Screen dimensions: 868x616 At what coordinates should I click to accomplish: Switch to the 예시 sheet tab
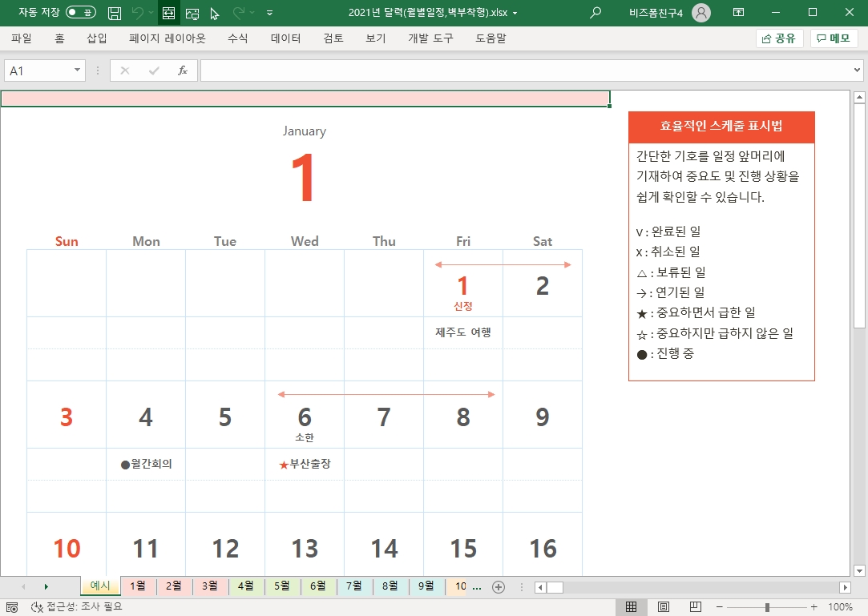click(x=100, y=586)
